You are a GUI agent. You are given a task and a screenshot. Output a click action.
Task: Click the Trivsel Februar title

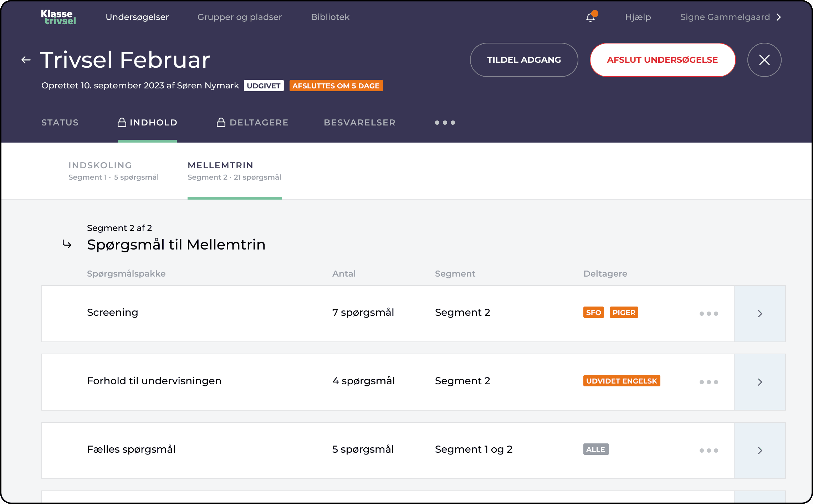tap(125, 60)
